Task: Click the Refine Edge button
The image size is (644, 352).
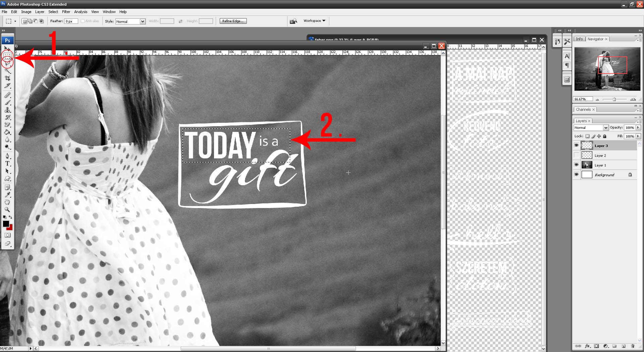Action: (233, 21)
